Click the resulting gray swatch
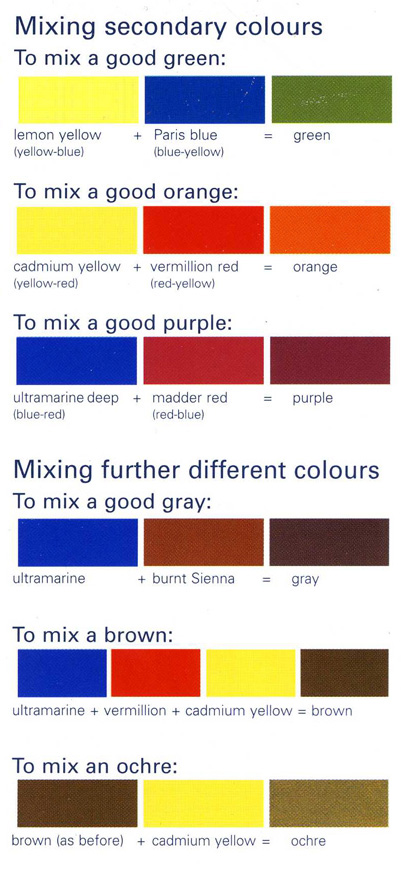 (330, 543)
